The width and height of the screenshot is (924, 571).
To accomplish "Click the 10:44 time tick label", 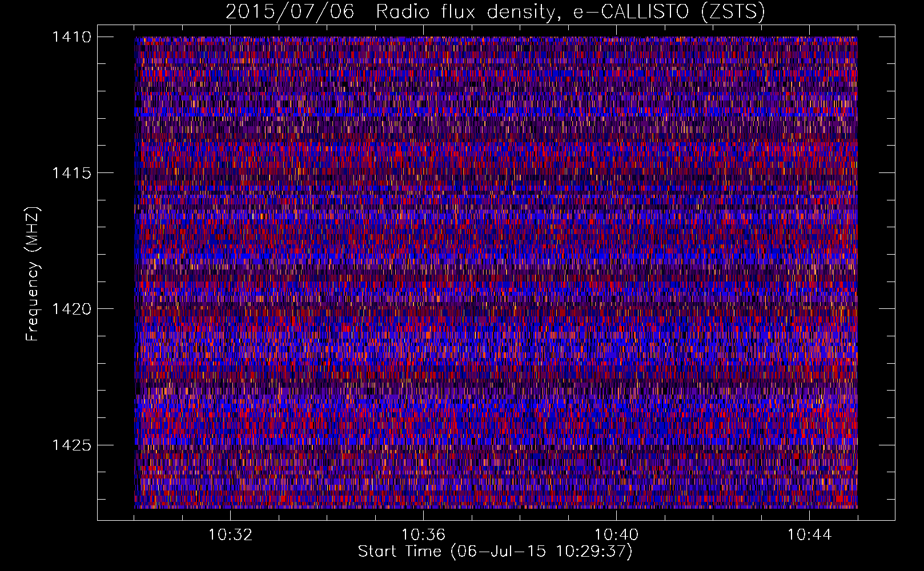I will (809, 535).
